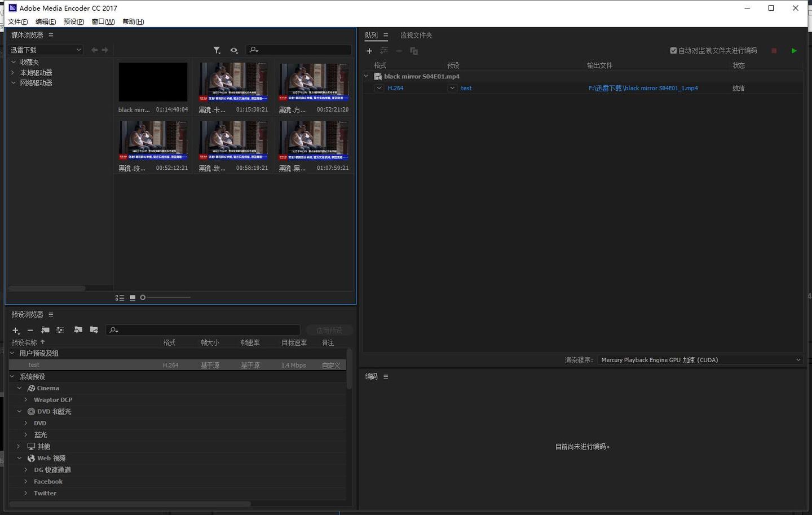812x515 pixels.
Task: Open the 迅雷下载 location dropdown
Action: [46, 50]
